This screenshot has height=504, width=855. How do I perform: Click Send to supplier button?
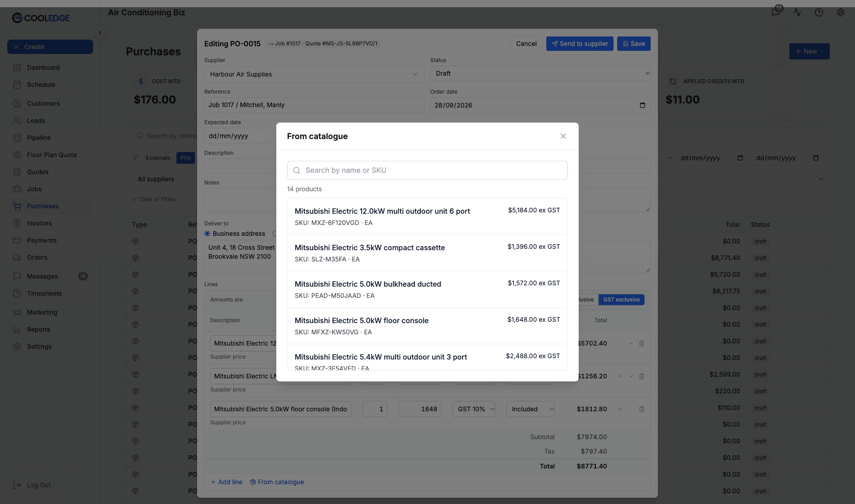pos(580,44)
